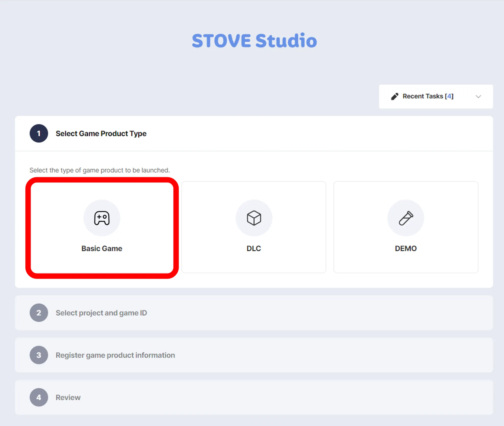Viewport: 504px width, 426px height.
Task: Click the DLC cube icon
Action: (x=254, y=218)
